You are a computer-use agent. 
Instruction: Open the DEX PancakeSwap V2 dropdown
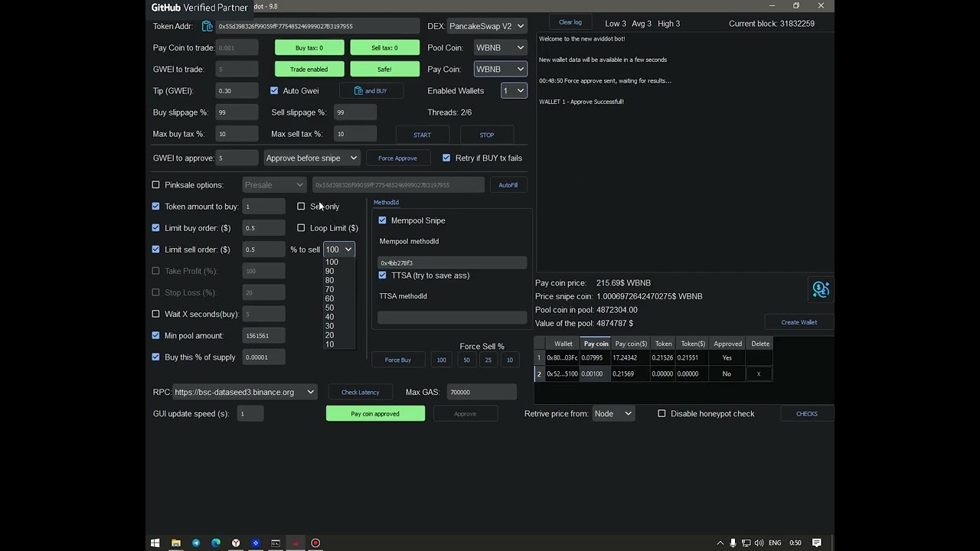[487, 26]
